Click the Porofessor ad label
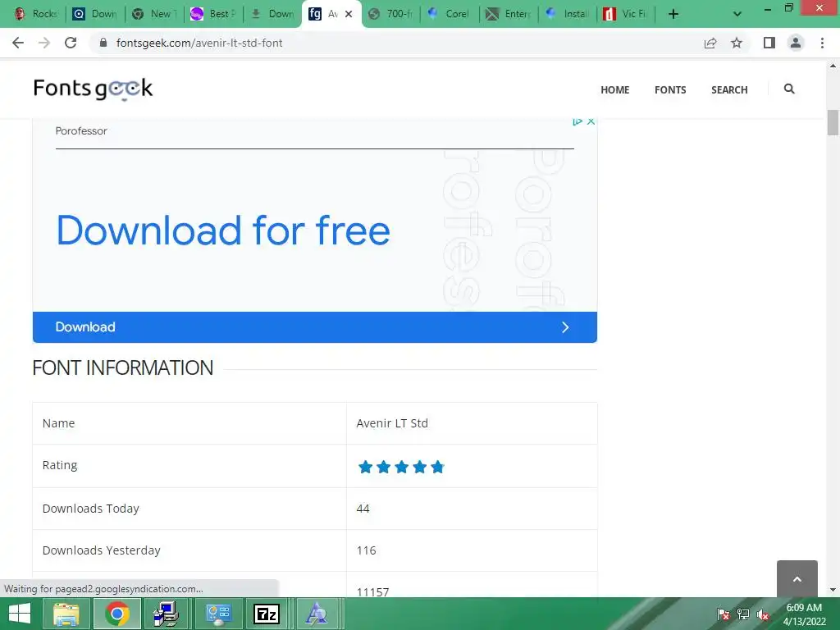The image size is (840, 630). pos(81,130)
